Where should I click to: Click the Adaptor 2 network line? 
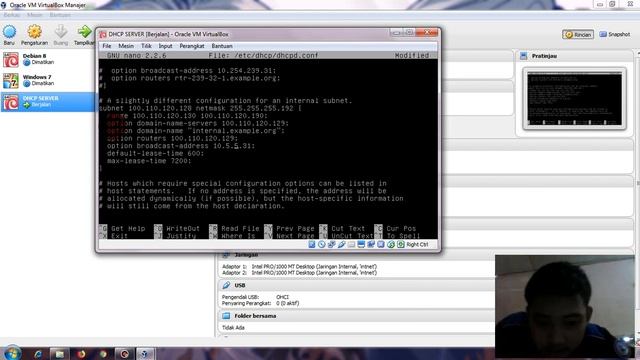pos(299,273)
